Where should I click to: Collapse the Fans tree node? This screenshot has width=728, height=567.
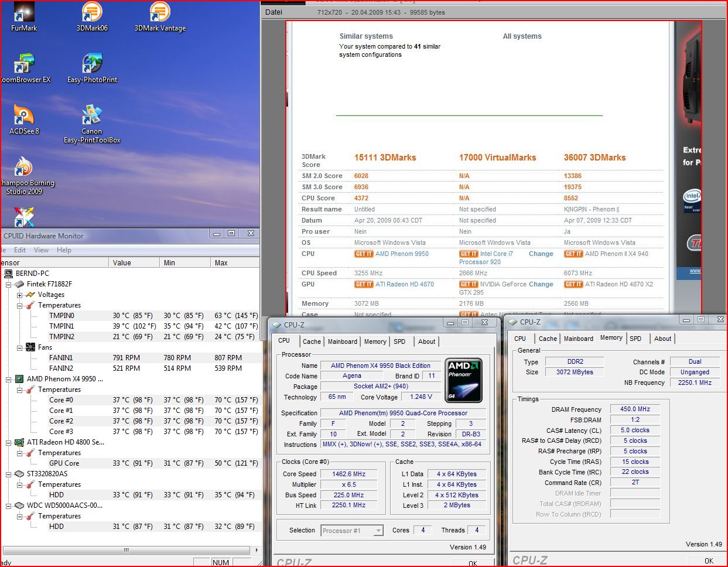tap(19, 348)
